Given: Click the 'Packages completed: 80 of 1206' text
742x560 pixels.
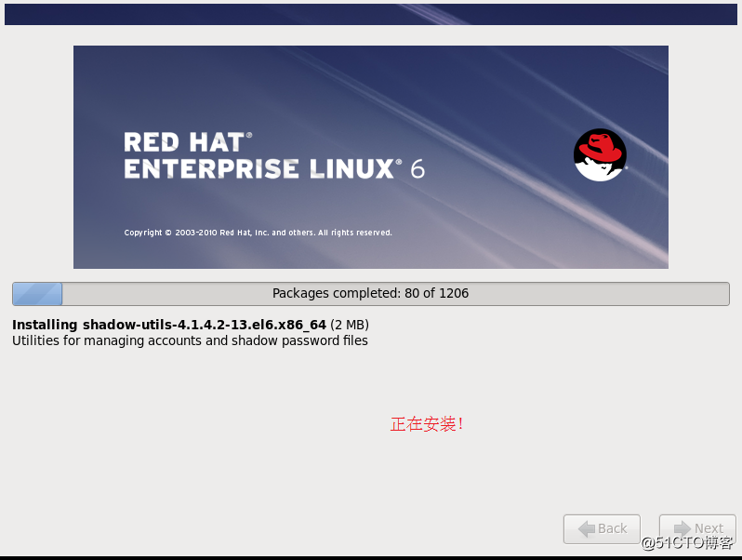Looking at the screenshot, I should point(370,294).
